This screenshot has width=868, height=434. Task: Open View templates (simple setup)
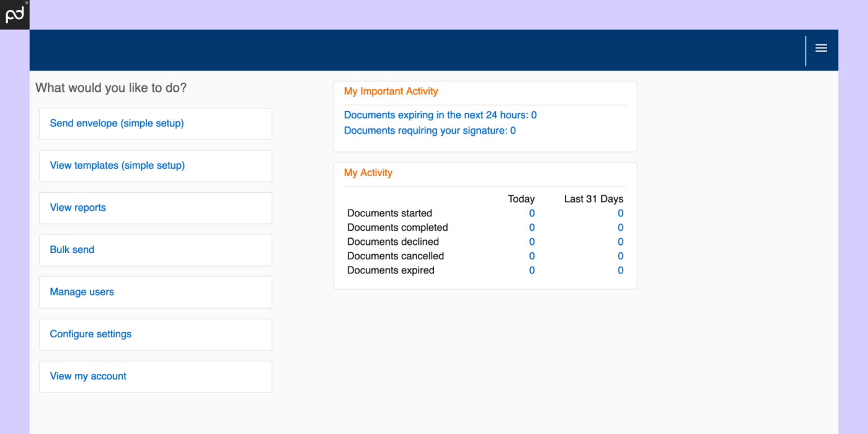pyautogui.click(x=117, y=166)
